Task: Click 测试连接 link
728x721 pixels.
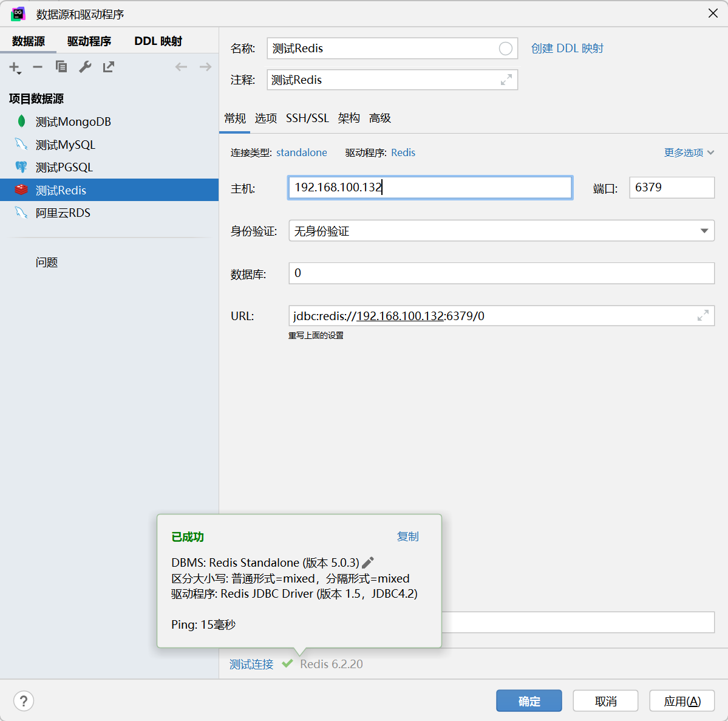Action: tap(251, 664)
